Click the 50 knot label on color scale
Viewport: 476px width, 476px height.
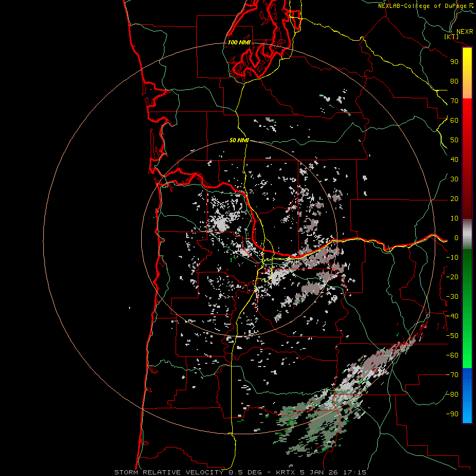(454, 140)
